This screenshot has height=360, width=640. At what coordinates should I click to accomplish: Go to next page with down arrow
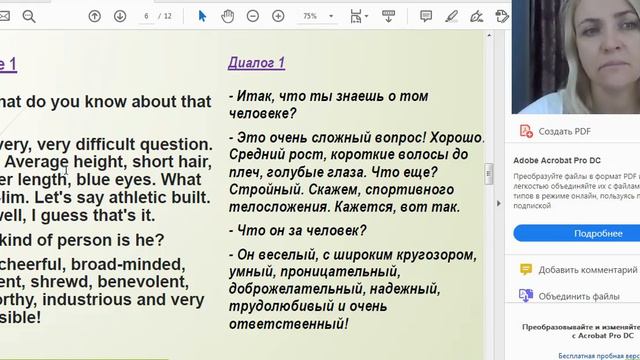(x=120, y=16)
